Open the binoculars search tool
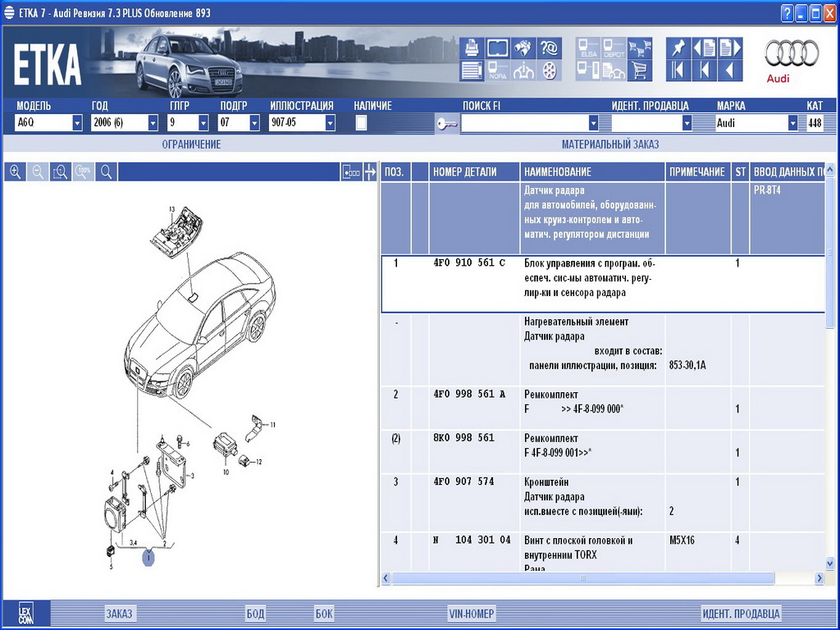The image size is (840, 630). pos(523,48)
